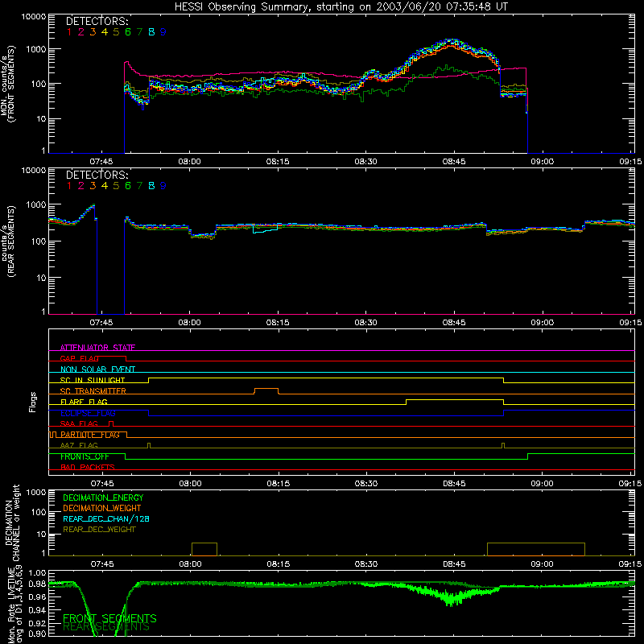Click the 08:30 tick label under the flags plot

366,484
